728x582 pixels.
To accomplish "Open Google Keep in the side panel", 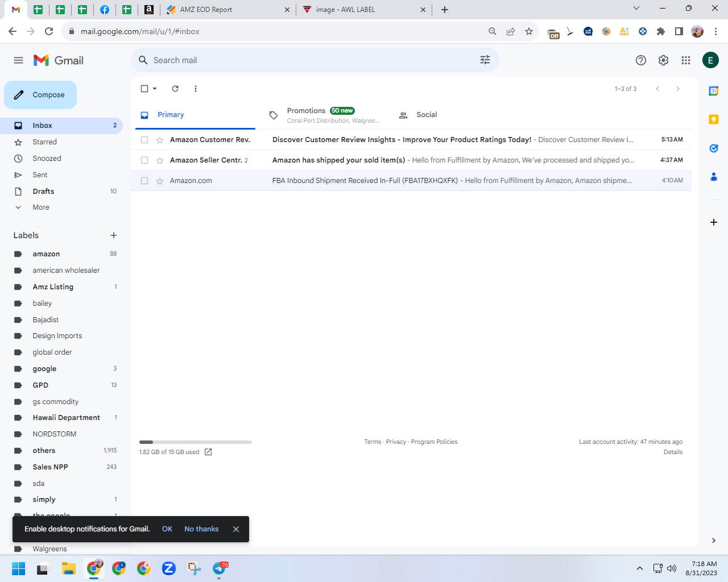I will [x=714, y=119].
